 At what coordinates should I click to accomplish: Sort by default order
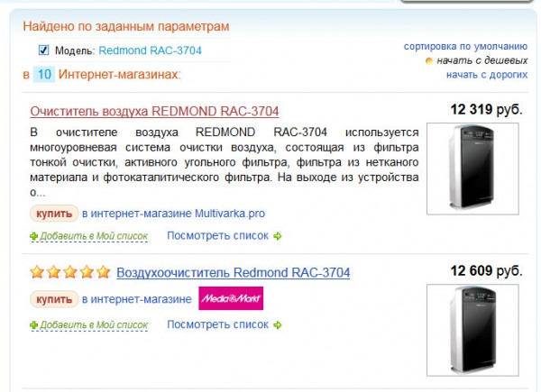click(465, 46)
